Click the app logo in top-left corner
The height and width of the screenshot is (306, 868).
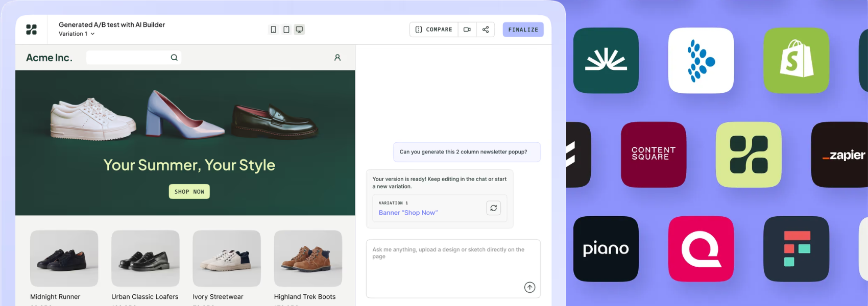point(31,30)
